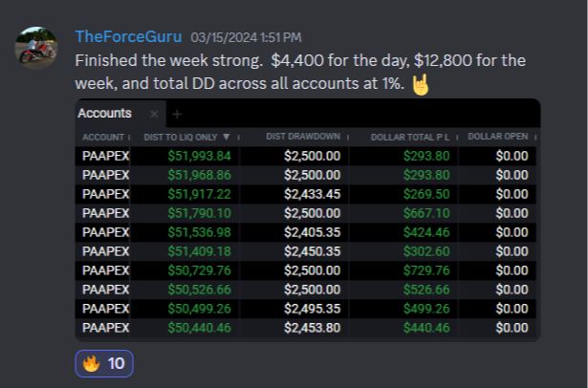Click the DIST TO LIQ ONLY column header
Screen dimensions: 588x388
coord(181,138)
